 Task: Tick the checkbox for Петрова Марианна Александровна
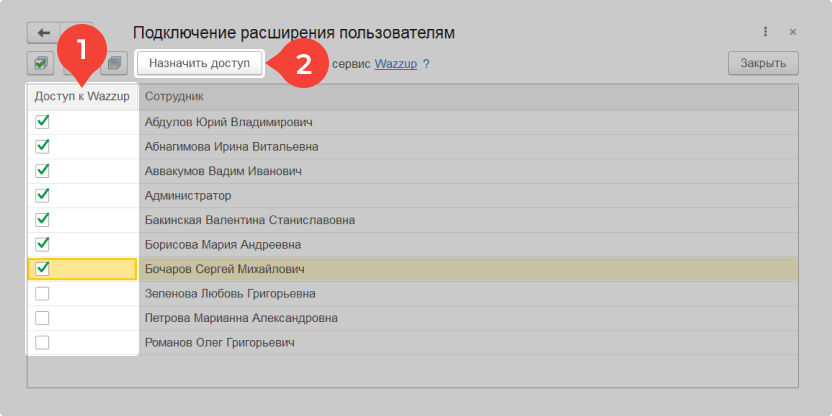point(42,318)
